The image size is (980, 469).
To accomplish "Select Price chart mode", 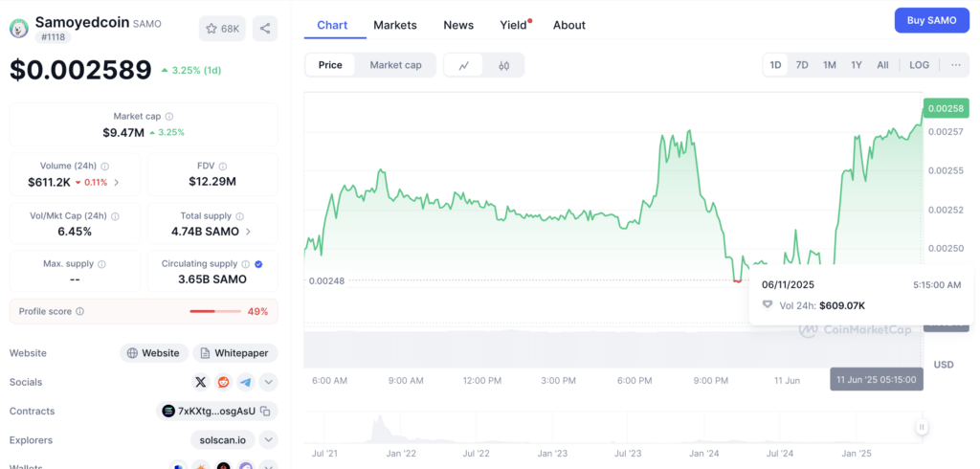I will (330, 65).
